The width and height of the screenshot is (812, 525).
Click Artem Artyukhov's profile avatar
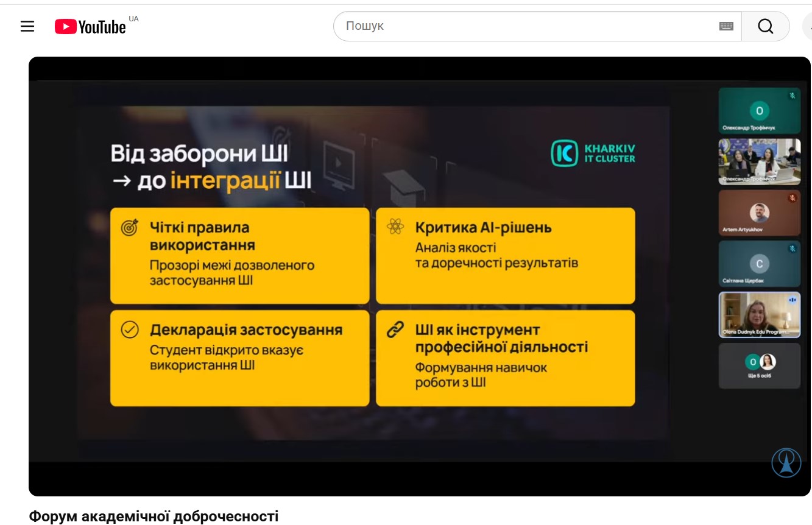[759, 213]
